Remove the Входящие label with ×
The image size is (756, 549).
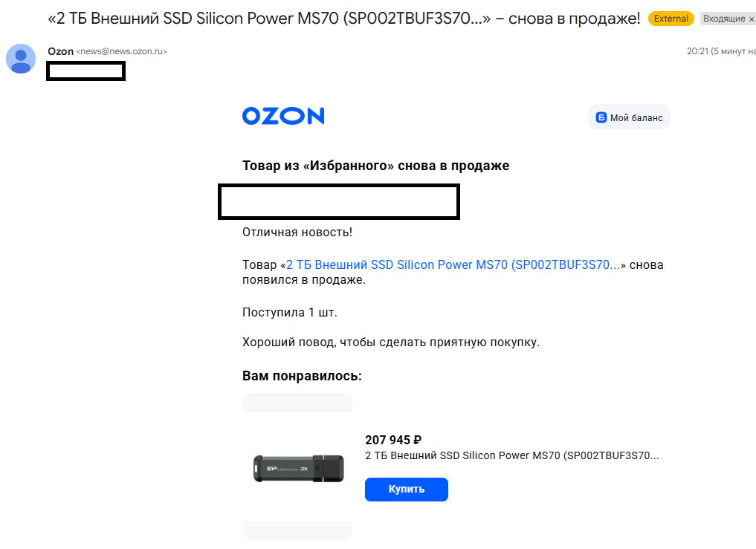[x=751, y=19]
